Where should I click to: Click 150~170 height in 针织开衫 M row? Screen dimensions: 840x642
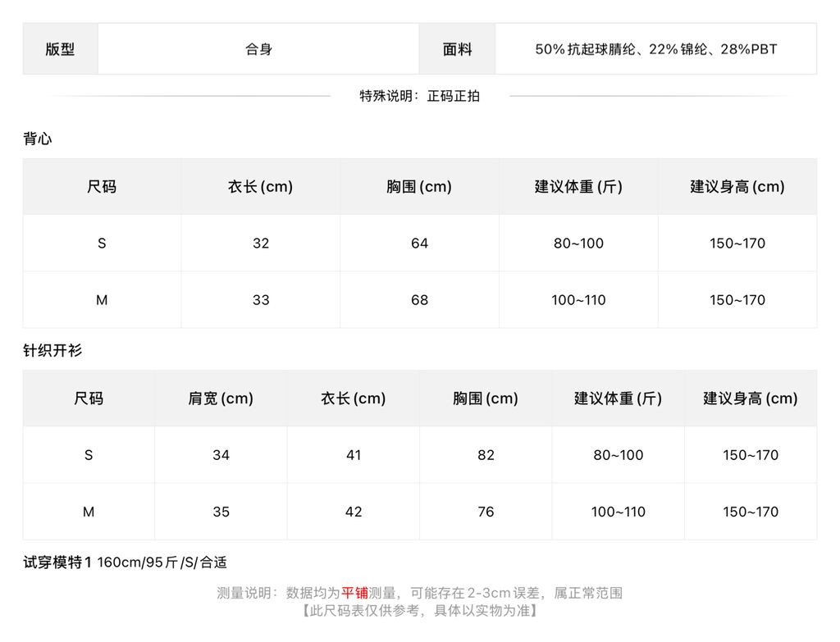tap(751, 512)
